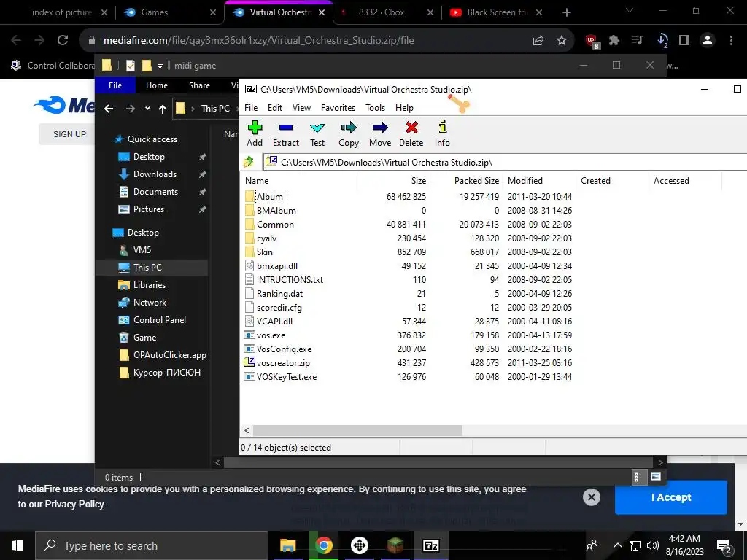Viewport: 747px width, 560px height.
Task: Click the 7-Zip Delete toolbar icon
Action: coord(411,128)
